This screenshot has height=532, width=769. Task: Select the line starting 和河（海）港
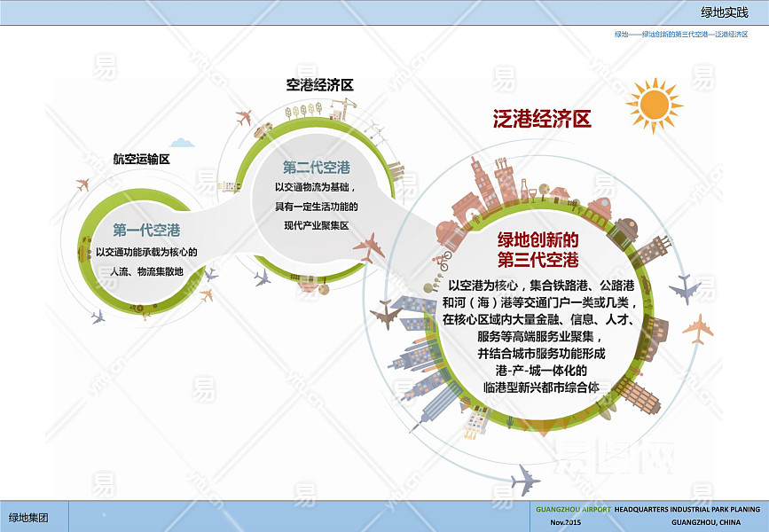click(x=539, y=302)
